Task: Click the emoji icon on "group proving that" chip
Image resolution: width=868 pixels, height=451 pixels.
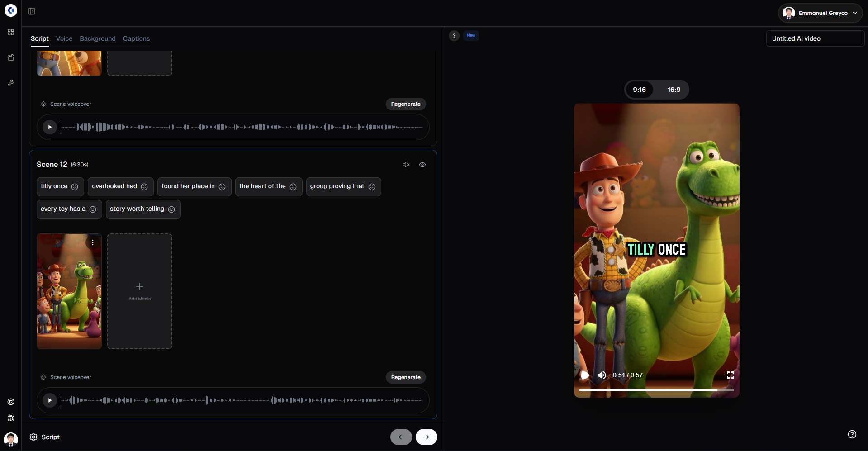Action: tap(372, 187)
